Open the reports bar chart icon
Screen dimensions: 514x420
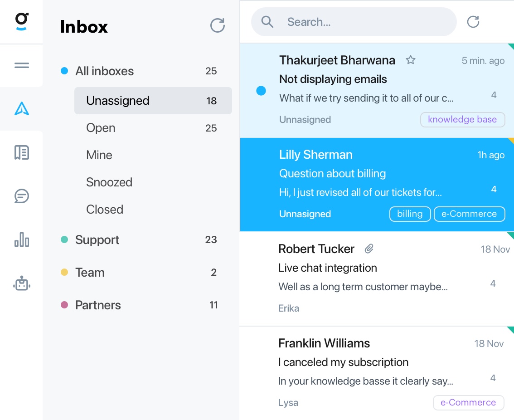point(22,239)
